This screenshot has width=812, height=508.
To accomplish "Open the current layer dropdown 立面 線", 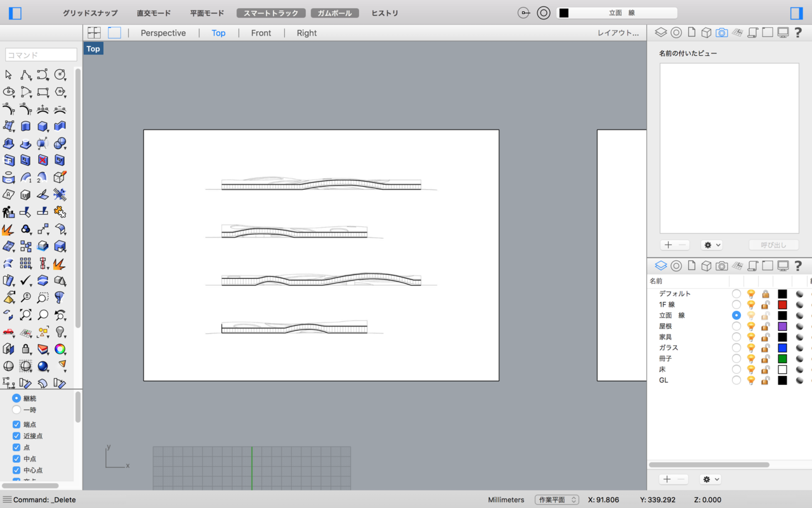I will pyautogui.click(x=616, y=13).
